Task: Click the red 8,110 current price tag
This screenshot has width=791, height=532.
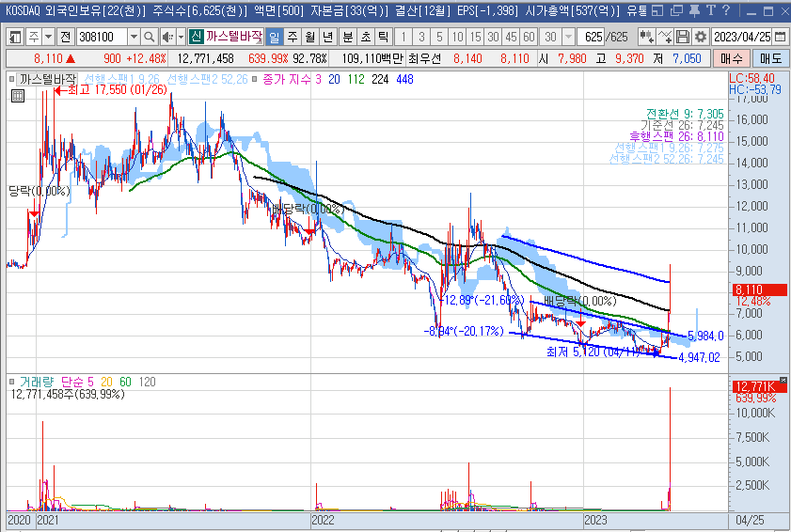Action: [x=759, y=289]
